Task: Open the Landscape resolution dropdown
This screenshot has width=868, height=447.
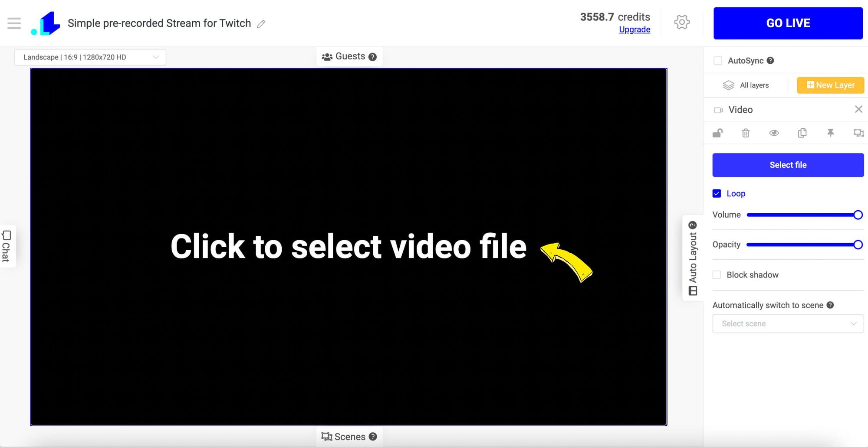Action: 90,57
